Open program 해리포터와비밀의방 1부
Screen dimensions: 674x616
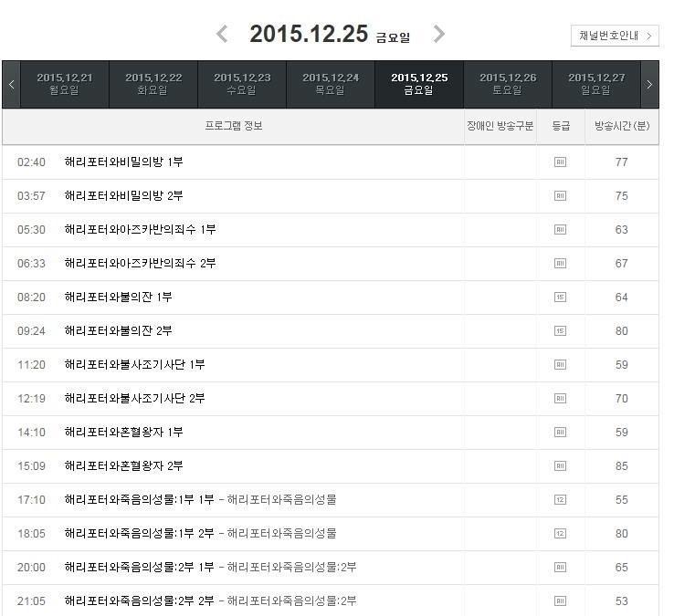(124, 162)
